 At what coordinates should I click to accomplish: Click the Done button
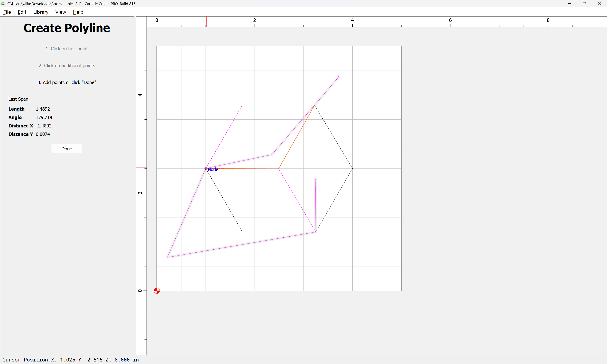67,149
